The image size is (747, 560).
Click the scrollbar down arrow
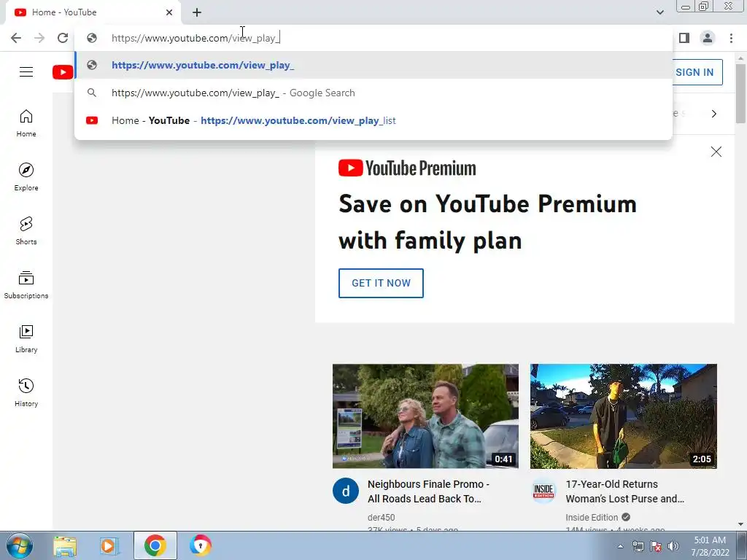click(x=740, y=524)
